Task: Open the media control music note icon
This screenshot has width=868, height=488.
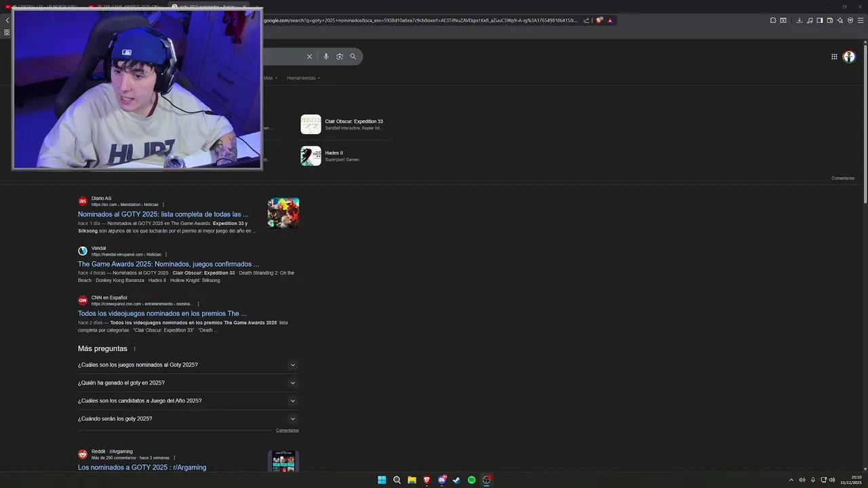Action: point(810,20)
